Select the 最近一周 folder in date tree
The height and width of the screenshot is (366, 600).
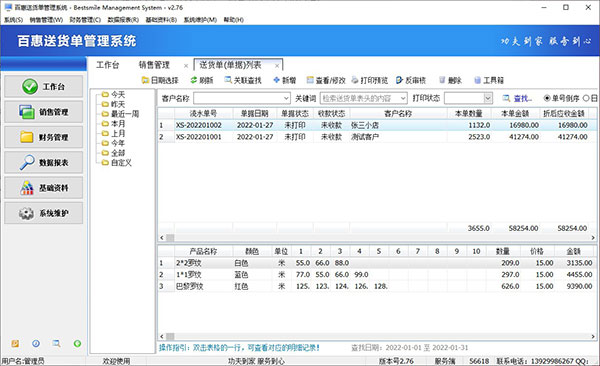(120, 114)
